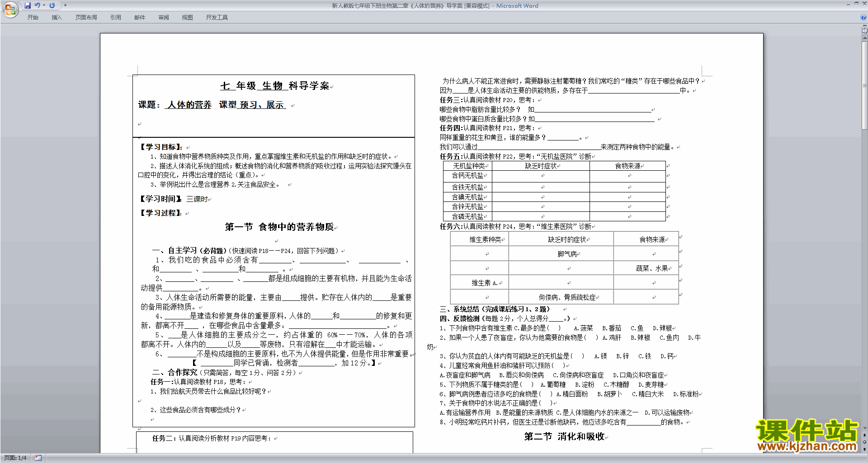
Task: Click the 三、系统总结 heading
Action: click(x=495, y=309)
